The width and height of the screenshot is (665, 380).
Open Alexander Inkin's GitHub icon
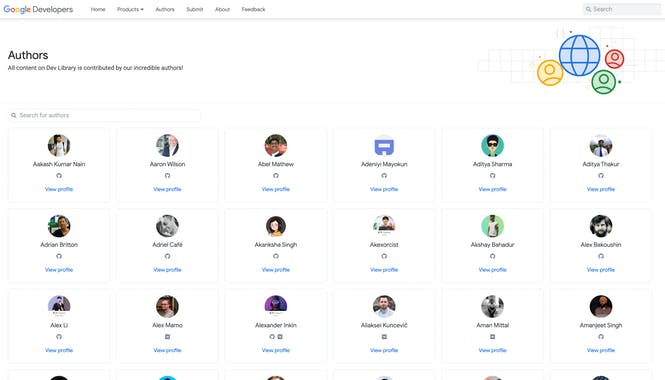[272, 337]
